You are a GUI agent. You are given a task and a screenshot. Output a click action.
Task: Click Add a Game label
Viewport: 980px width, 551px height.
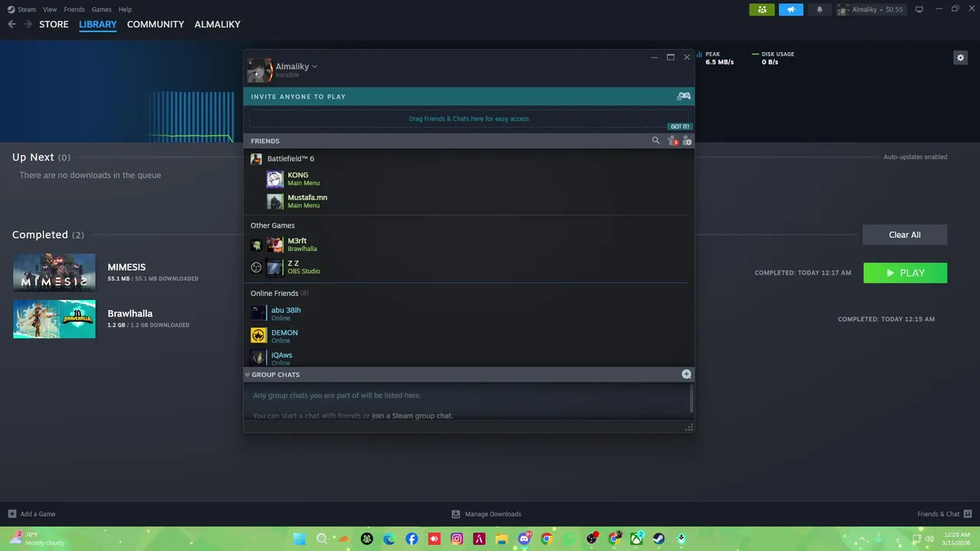(38, 514)
